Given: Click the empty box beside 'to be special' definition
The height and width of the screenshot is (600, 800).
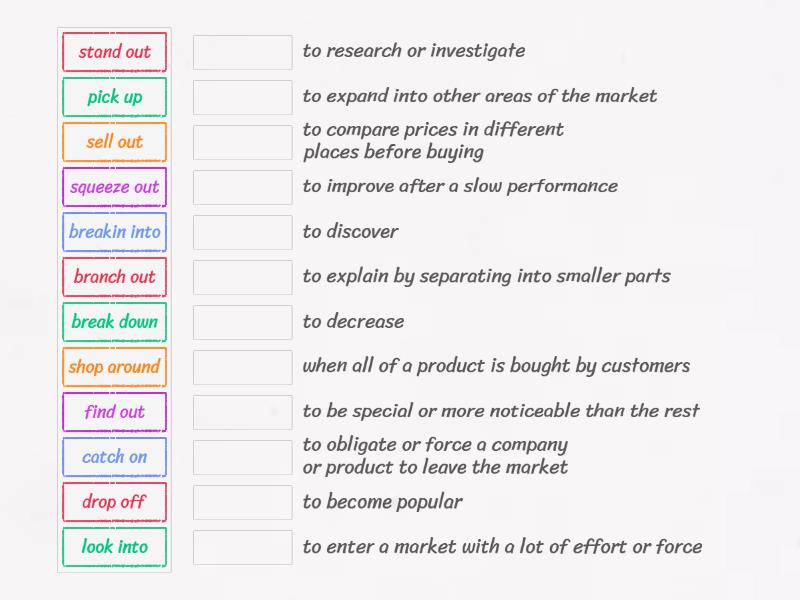Looking at the screenshot, I should (x=242, y=412).
